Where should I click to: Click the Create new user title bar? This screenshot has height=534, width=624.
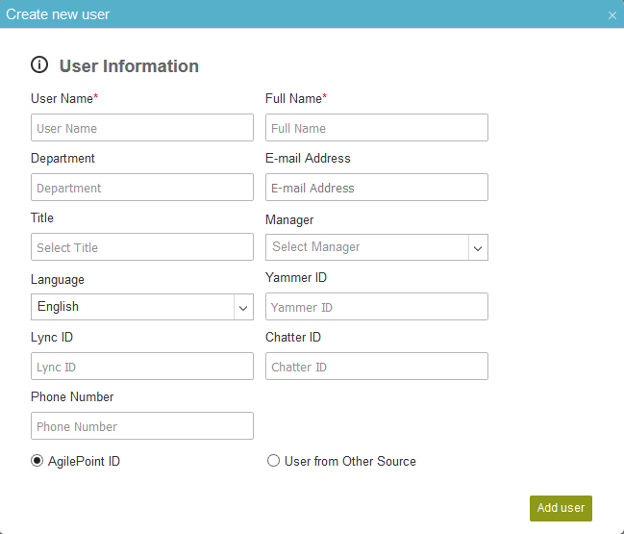[x=312, y=14]
